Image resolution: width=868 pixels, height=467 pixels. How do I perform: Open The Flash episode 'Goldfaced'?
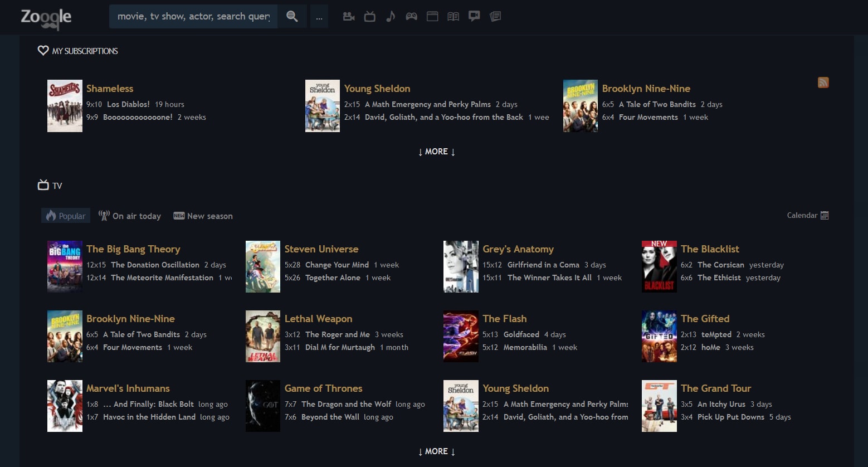(x=521, y=334)
